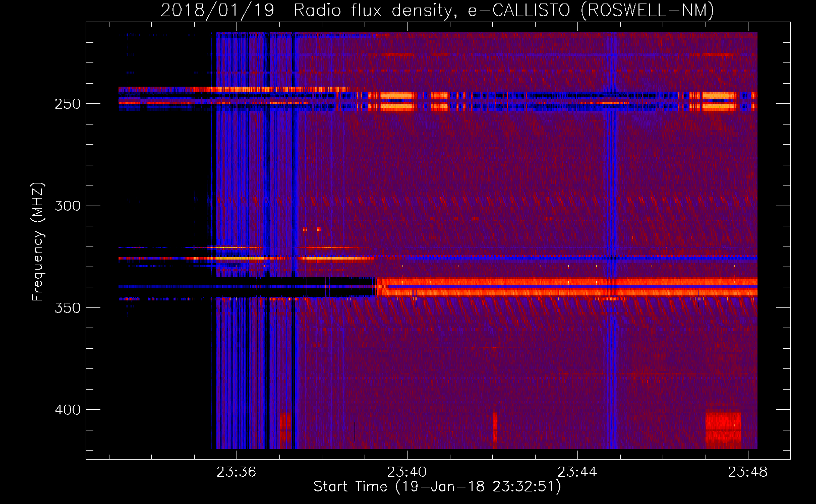This screenshot has width=816, height=504.
Task: Click the 300 frequency tick label
Action: point(68,206)
